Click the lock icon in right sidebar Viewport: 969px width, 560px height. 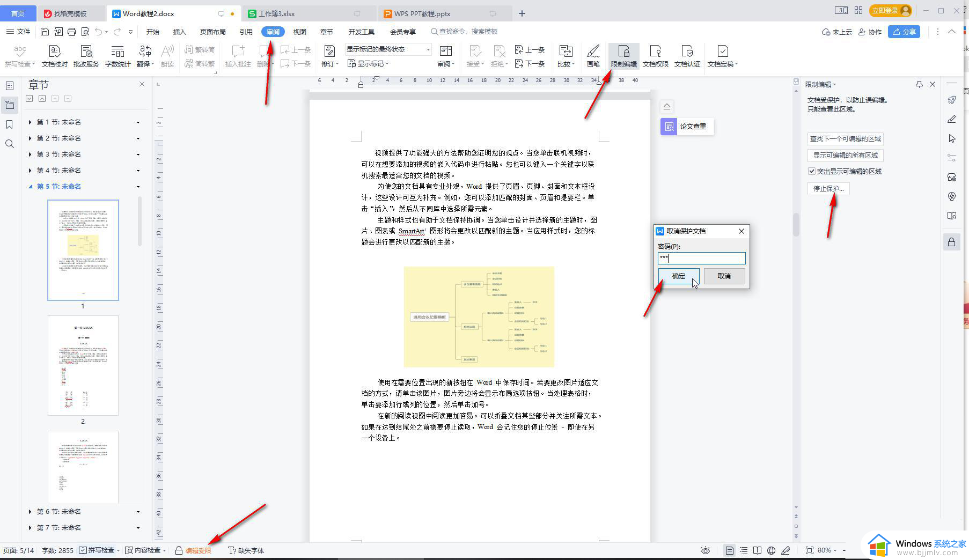(x=952, y=242)
